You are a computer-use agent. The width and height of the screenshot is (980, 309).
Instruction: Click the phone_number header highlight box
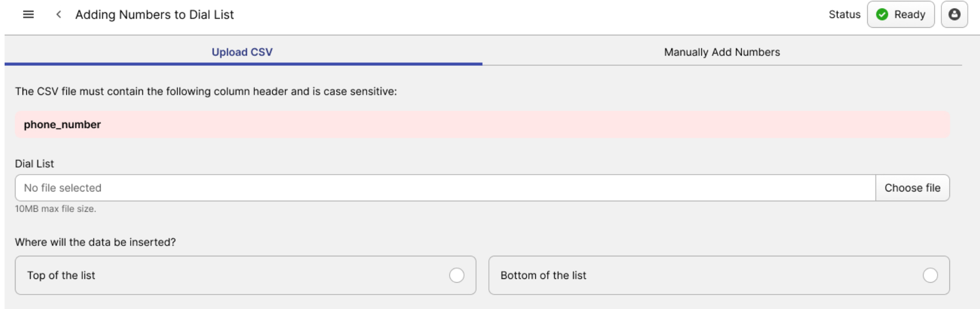tap(482, 125)
